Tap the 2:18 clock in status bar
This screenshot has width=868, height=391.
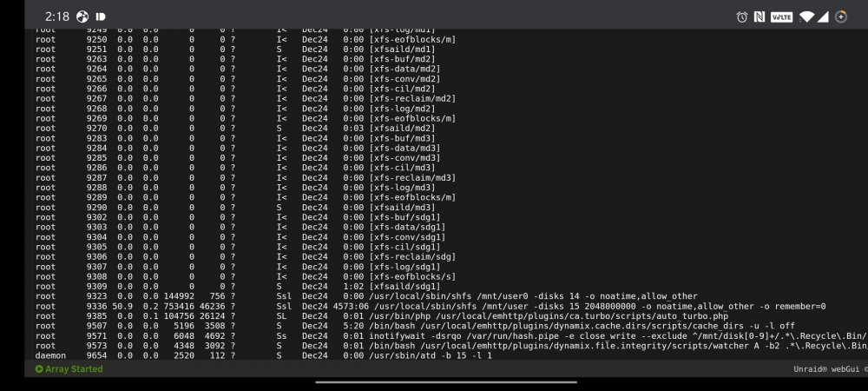coord(57,17)
